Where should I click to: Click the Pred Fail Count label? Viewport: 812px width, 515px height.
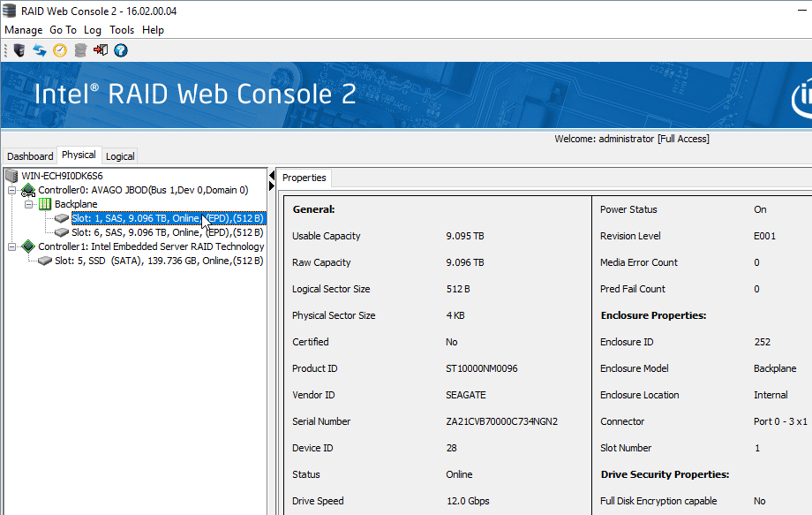coord(632,289)
